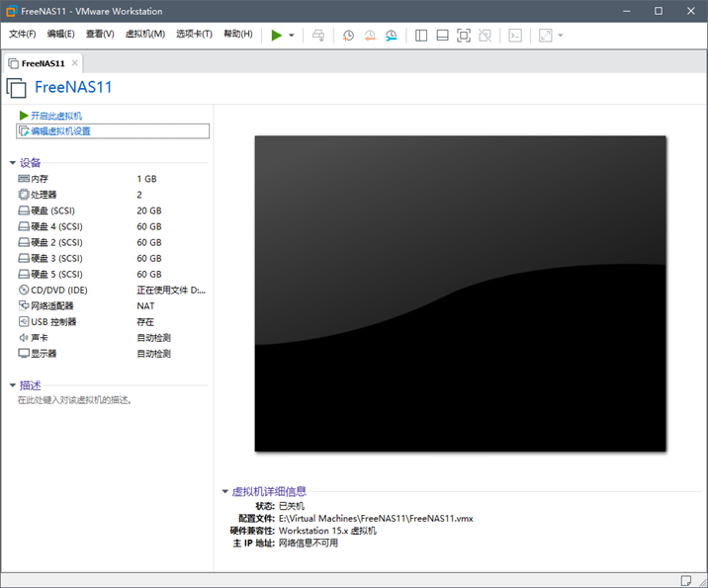708x588 pixels.
Task: Click the 1 GB memory value
Action: [146, 179]
